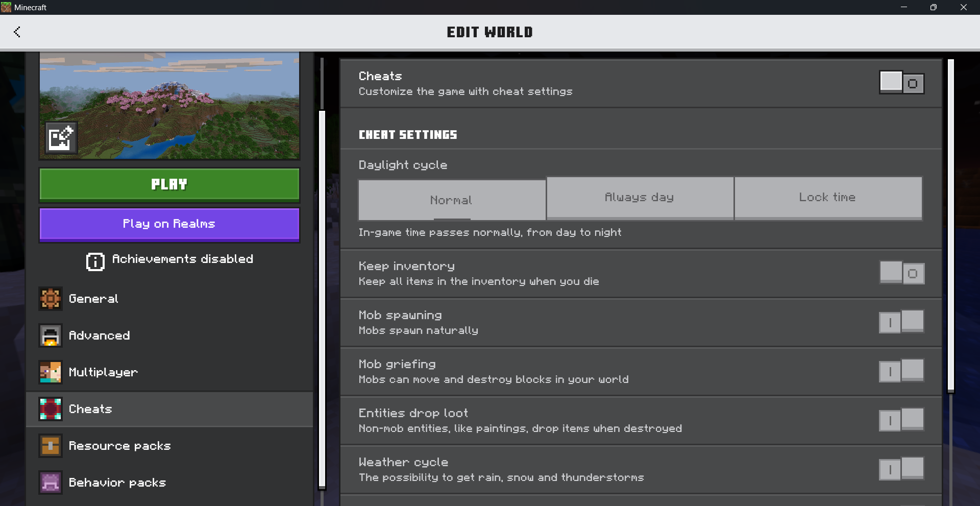980x506 pixels.
Task: Click the Achievements disabled info icon
Action: pos(95,261)
